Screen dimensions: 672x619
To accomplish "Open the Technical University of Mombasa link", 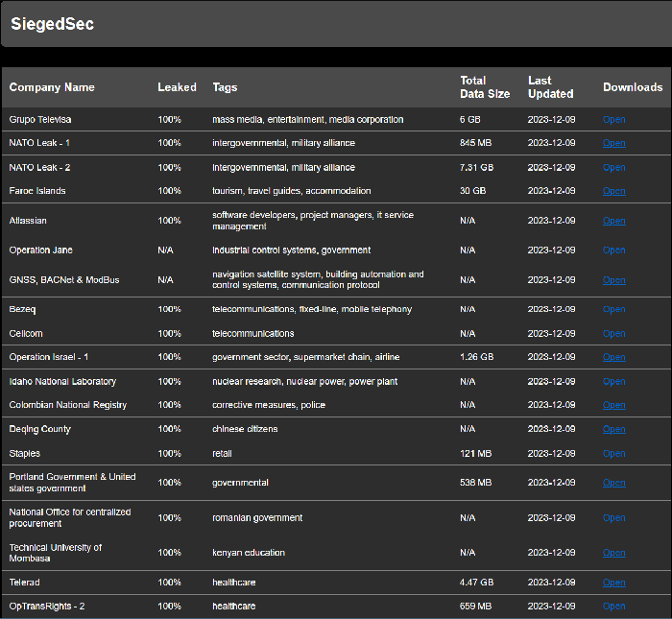I will [613, 553].
